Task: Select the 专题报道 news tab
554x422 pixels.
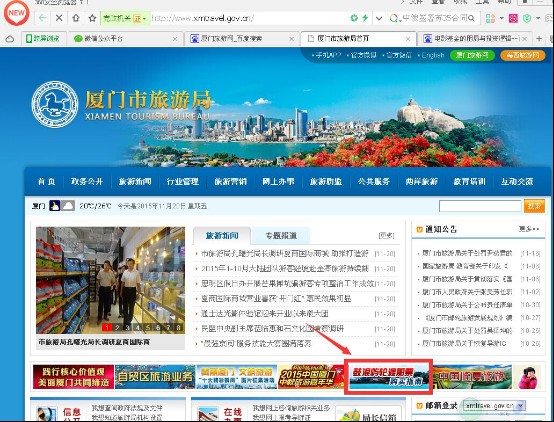Action: [x=281, y=235]
